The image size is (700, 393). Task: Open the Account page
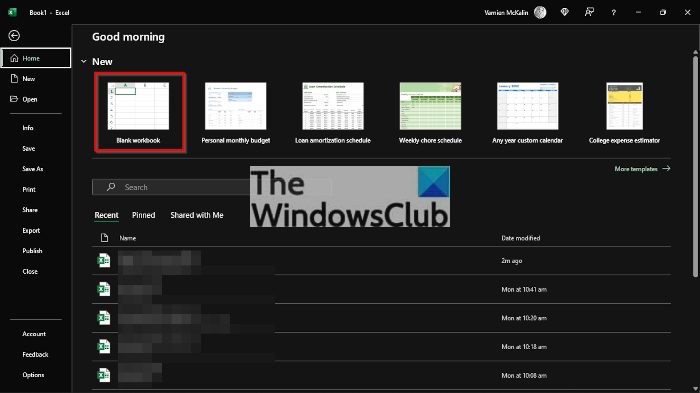(x=34, y=334)
